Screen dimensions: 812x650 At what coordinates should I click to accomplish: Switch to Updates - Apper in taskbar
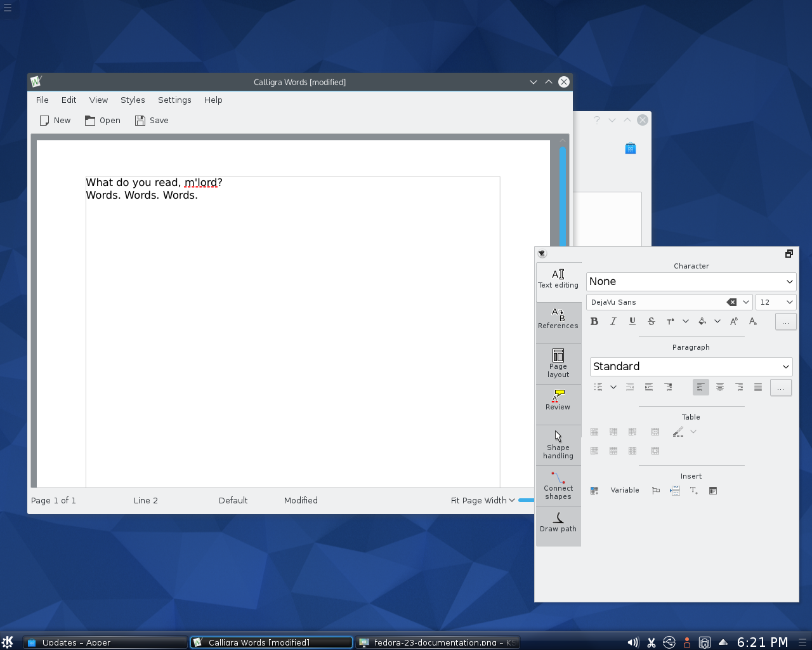[x=105, y=642]
